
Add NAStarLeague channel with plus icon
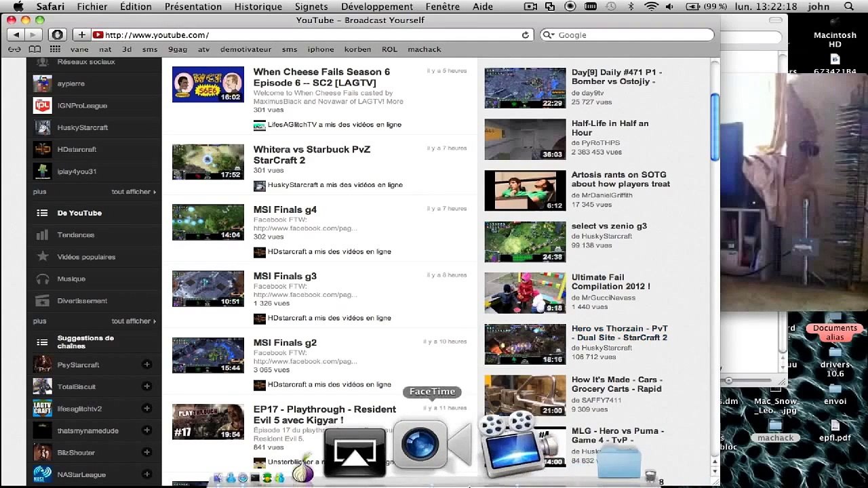click(146, 474)
